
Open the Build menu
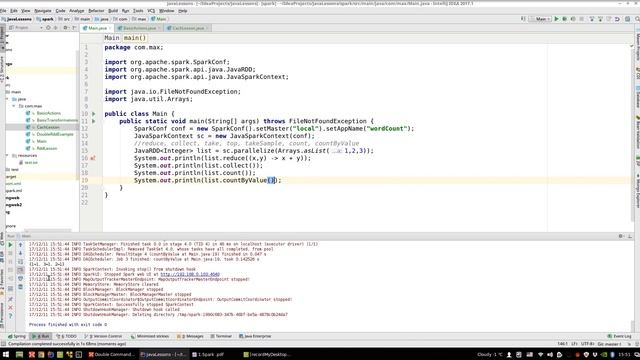[113, 11]
